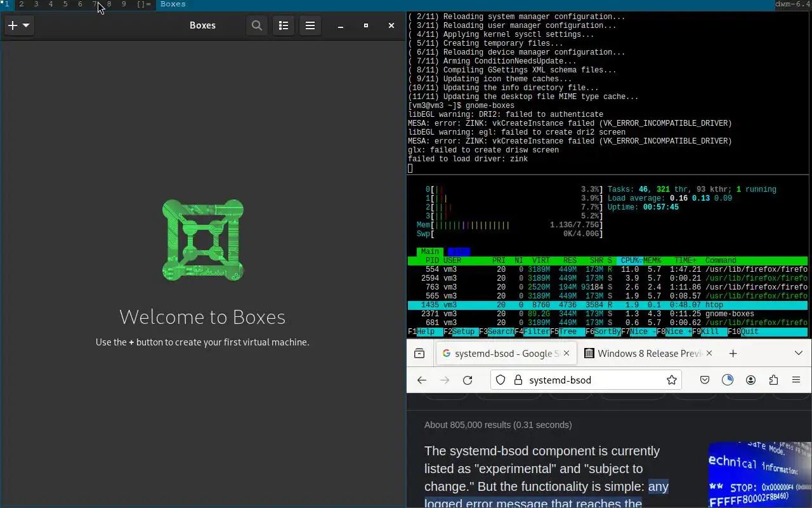Expand the list all tabs chevron in Firefox

[799, 353]
